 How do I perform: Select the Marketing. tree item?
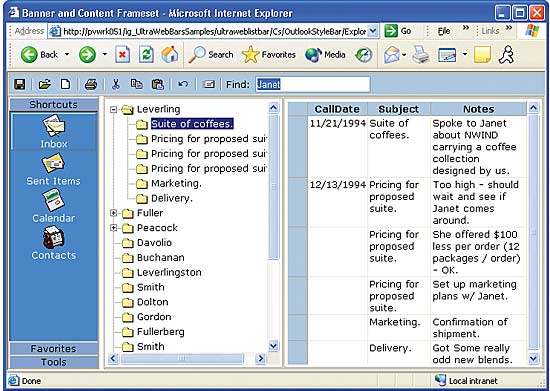coord(176,183)
